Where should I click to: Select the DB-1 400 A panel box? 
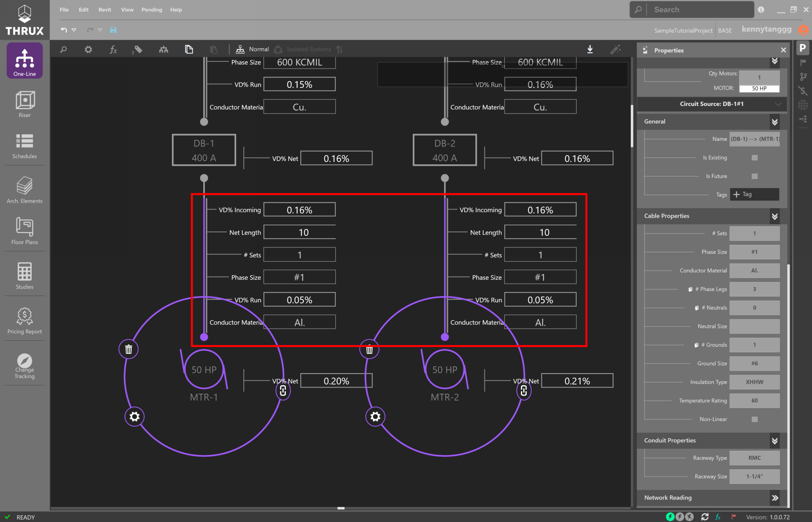tap(204, 150)
